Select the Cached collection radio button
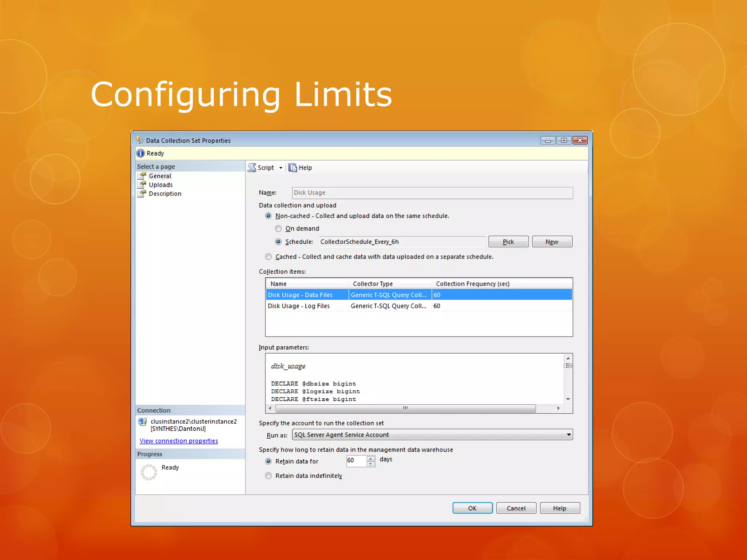Viewport: 747px width, 560px height. click(x=268, y=257)
